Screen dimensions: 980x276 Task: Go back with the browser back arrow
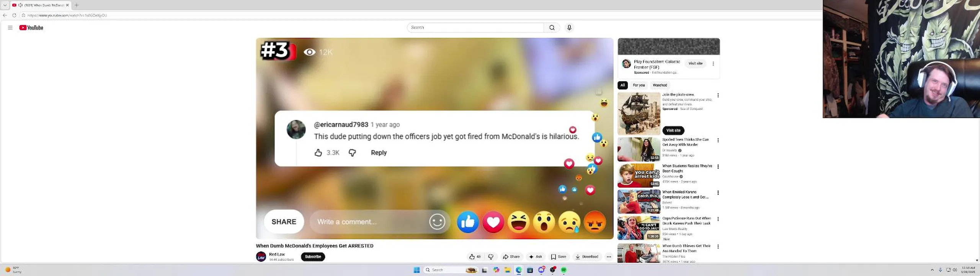(x=5, y=15)
